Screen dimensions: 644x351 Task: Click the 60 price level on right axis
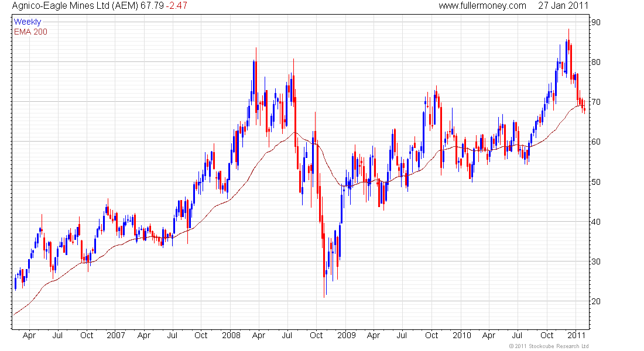[597, 142]
